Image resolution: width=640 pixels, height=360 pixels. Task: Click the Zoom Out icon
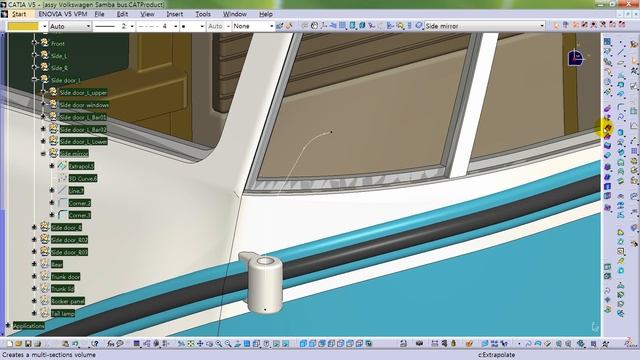coord(228,344)
